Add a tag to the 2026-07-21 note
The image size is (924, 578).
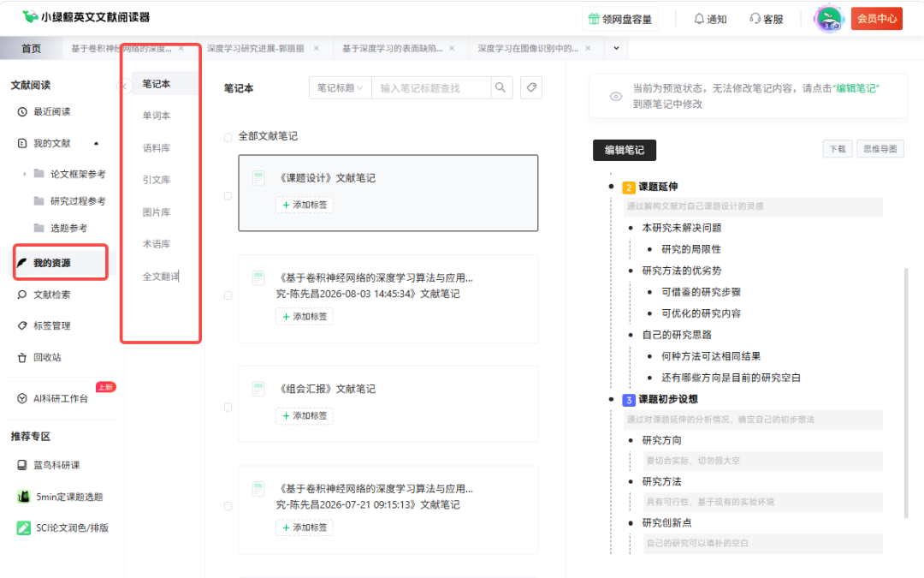click(305, 527)
